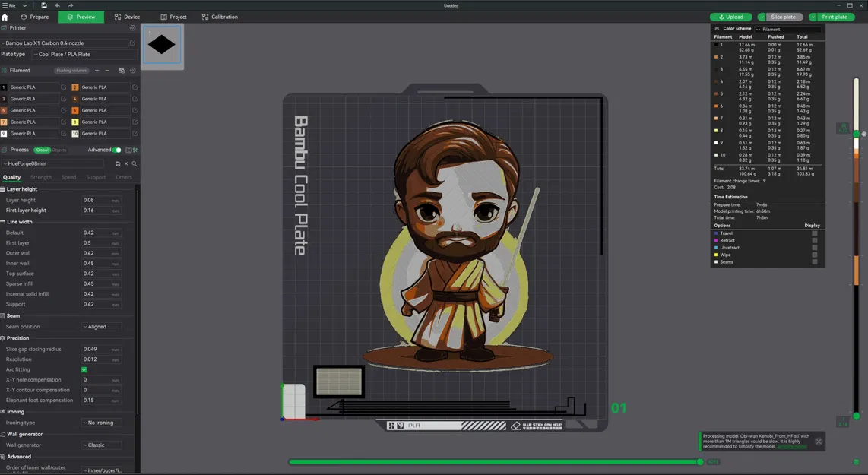
Task: Edit filament 1 Generic PLA preset
Action: pyautogui.click(x=64, y=87)
